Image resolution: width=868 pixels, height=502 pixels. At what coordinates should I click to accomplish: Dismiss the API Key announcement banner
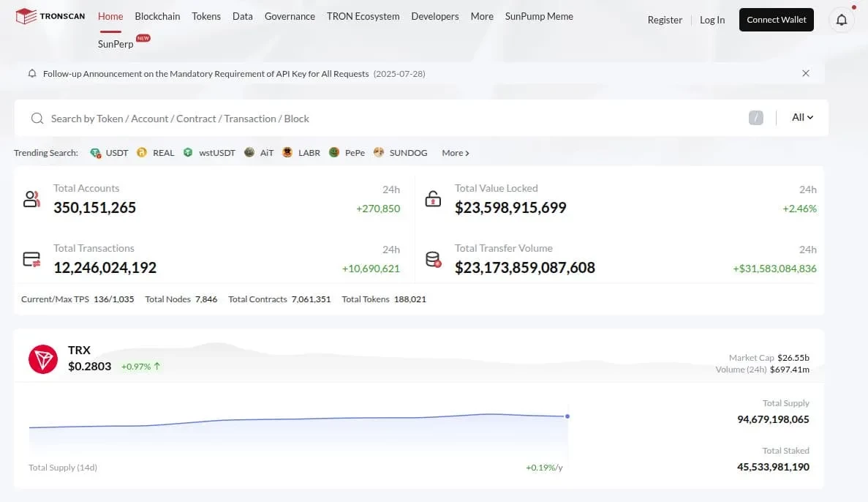point(806,73)
